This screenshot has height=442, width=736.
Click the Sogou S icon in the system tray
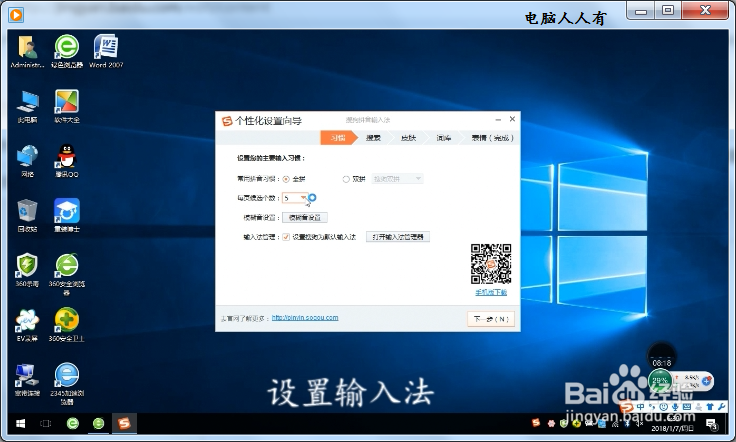(x=536, y=423)
